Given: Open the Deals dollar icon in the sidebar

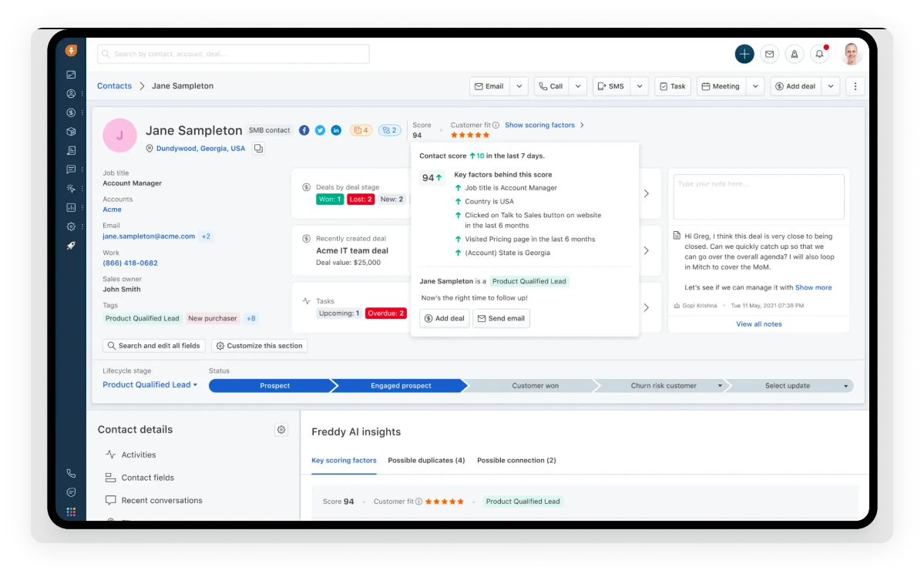Looking at the screenshot, I should [72, 112].
